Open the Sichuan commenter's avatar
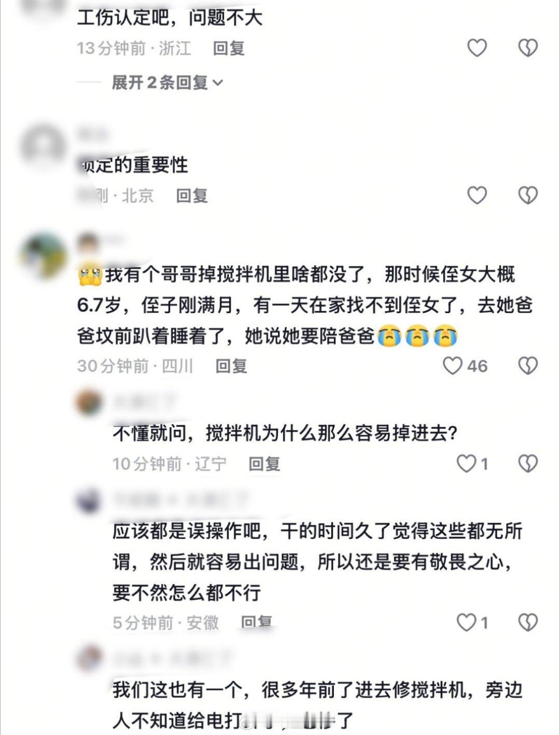The width and height of the screenshot is (560, 735). coord(44,256)
